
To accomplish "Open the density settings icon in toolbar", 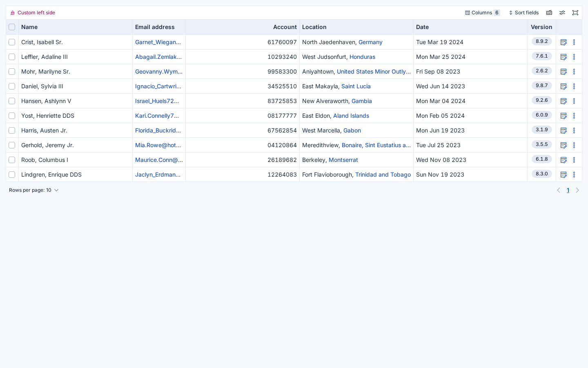I will click(549, 13).
